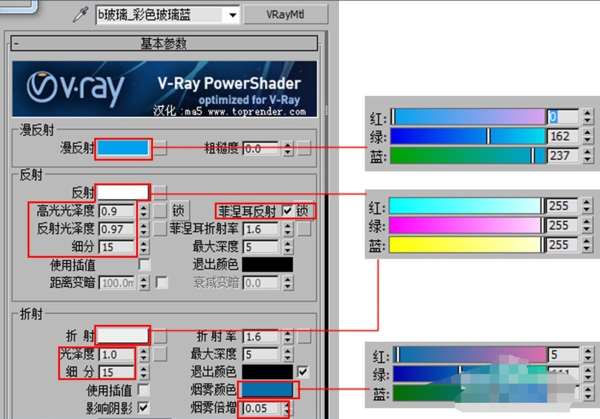Click the map button beside 反射 swatch

point(161,192)
